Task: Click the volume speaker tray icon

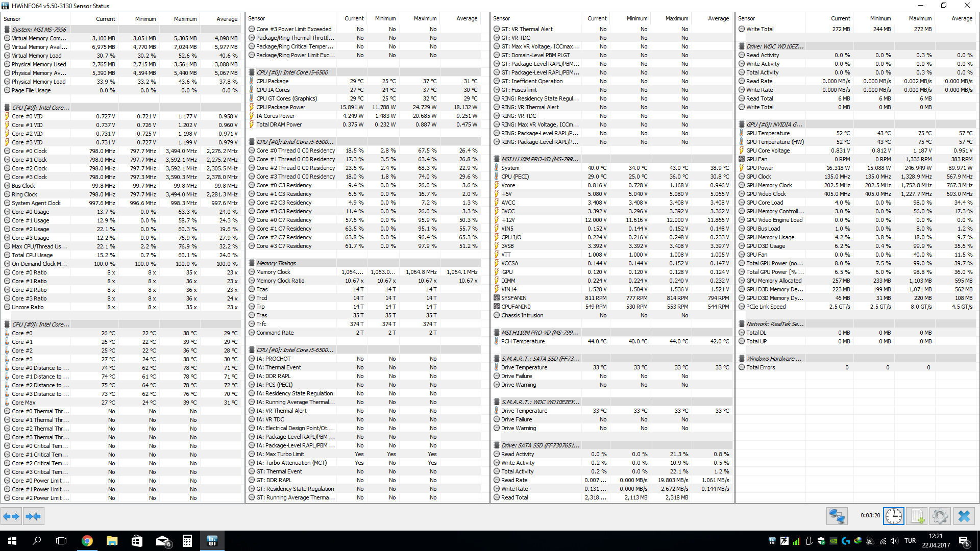Action: tap(894, 541)
